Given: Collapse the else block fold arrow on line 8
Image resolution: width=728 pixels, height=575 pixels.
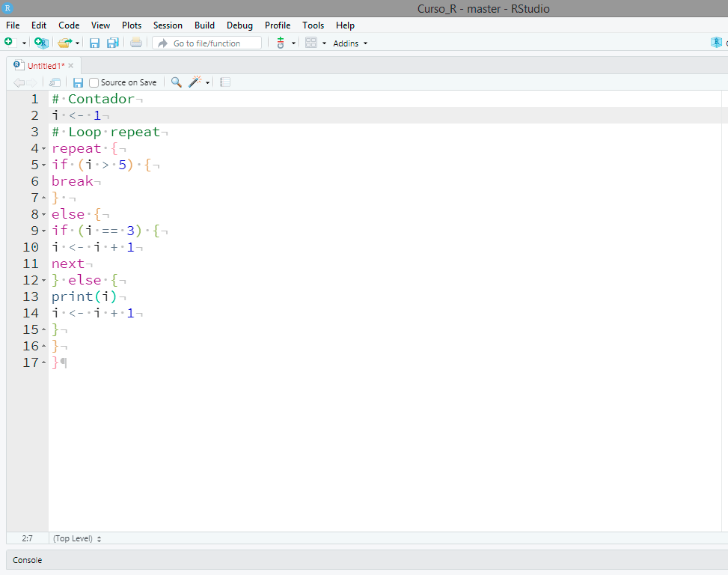Looking at the screenshot, I should pyautogui.click(x=44, y=215).
